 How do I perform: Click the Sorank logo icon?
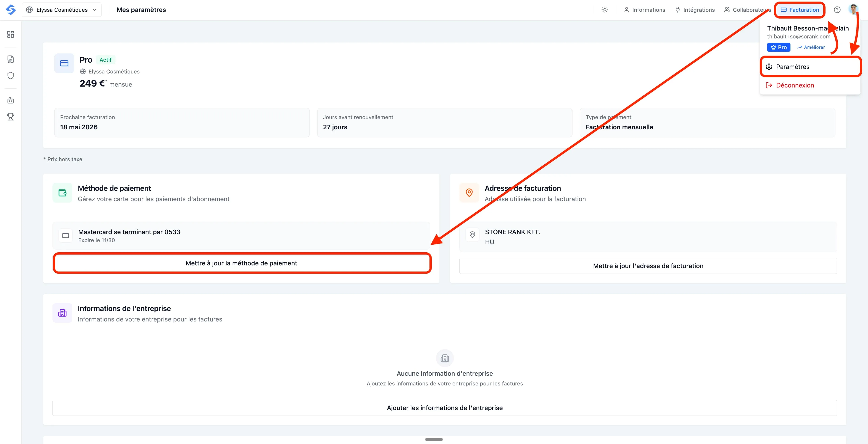(x=10, y=10)
